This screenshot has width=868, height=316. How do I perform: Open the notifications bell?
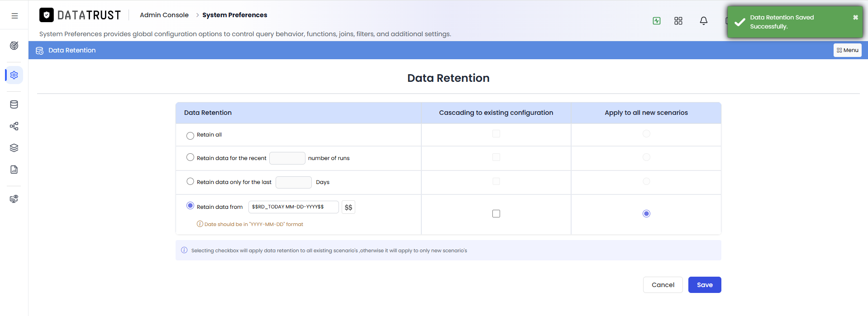[704, 21]
